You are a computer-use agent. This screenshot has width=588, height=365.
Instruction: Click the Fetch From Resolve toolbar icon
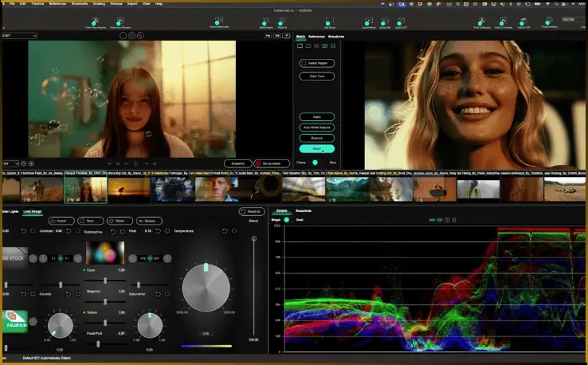[x=96, y=22]
